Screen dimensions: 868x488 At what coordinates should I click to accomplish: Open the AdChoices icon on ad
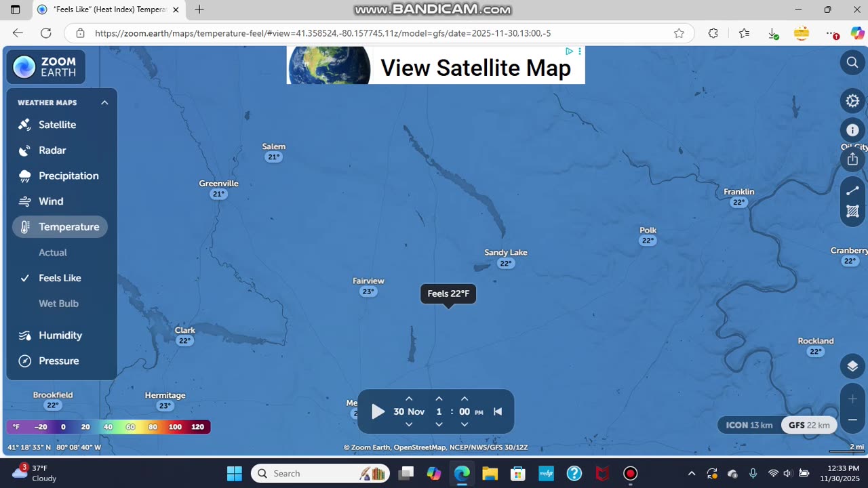click(x=570, y=52)
